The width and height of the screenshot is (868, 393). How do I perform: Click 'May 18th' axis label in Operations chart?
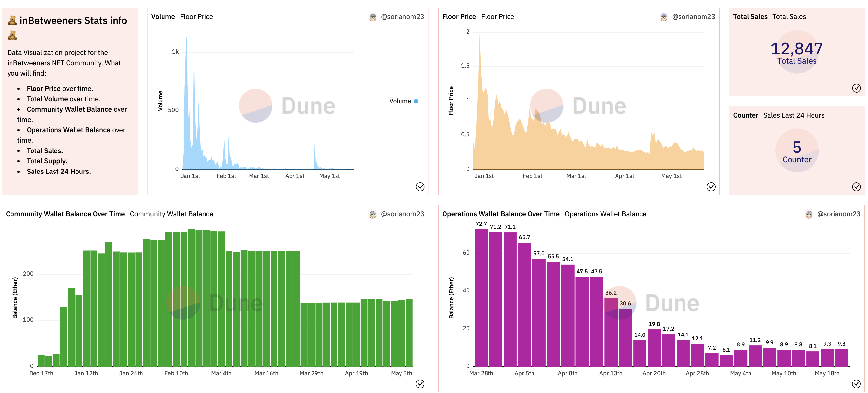[827, 373]
